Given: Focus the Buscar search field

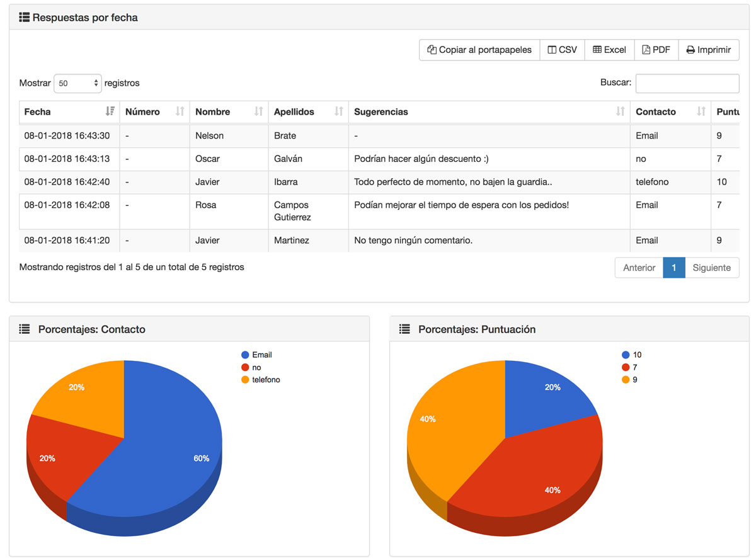Looking at the screenshot, I should click(687, 83).
